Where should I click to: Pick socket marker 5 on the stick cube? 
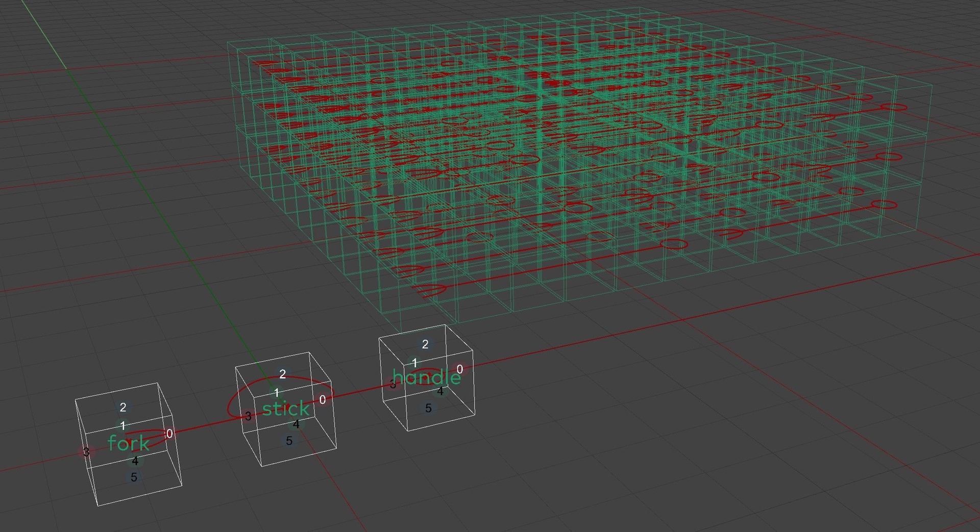(289, 441)
